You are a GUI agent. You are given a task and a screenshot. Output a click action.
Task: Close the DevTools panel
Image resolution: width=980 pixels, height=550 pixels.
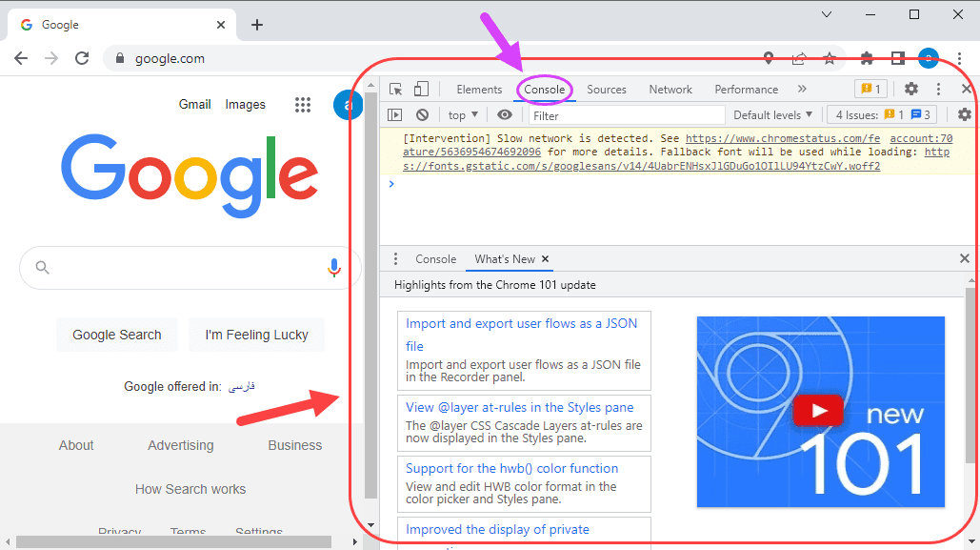click(967, 89)
